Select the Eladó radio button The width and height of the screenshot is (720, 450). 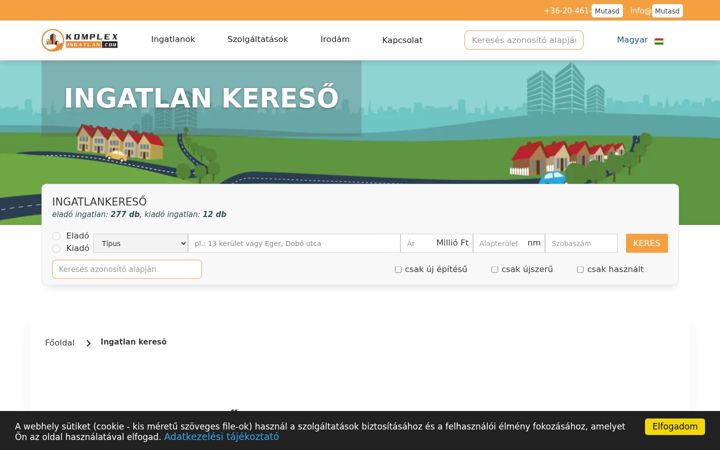pyautogui.click(x=56, y=236)
